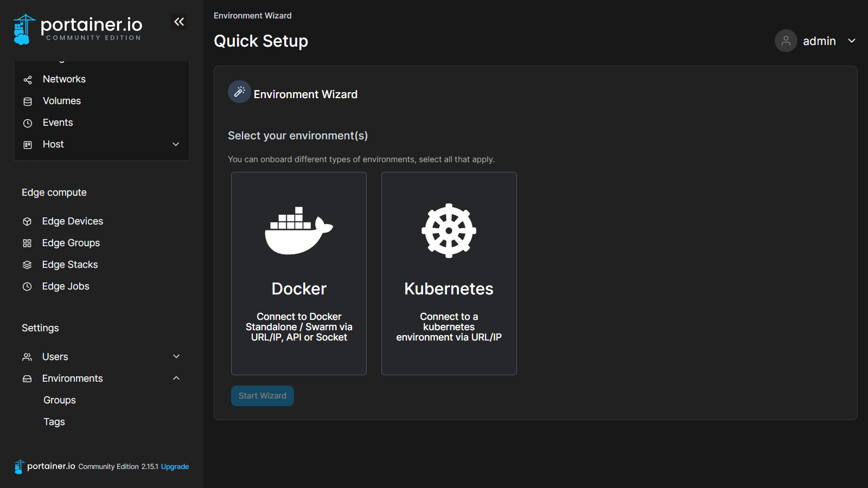Select the Kubernetes environment card
The height and width of the screenshot is (488, 868).
click(449, 273)
